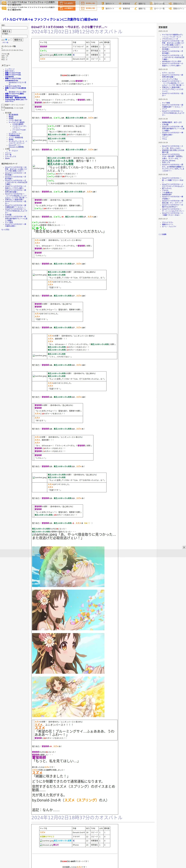
Task: Open なりきりバトラー link
Action: click(15, 134)
